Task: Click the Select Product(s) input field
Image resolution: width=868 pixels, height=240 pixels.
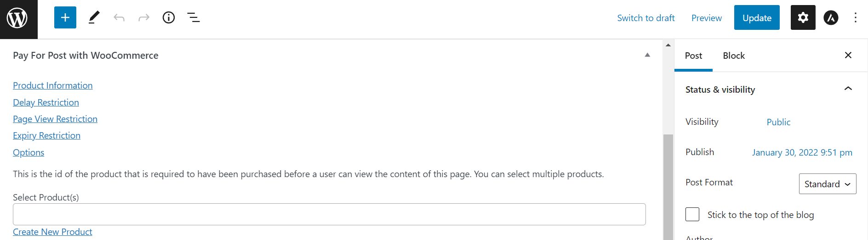Action: (329, 214)
